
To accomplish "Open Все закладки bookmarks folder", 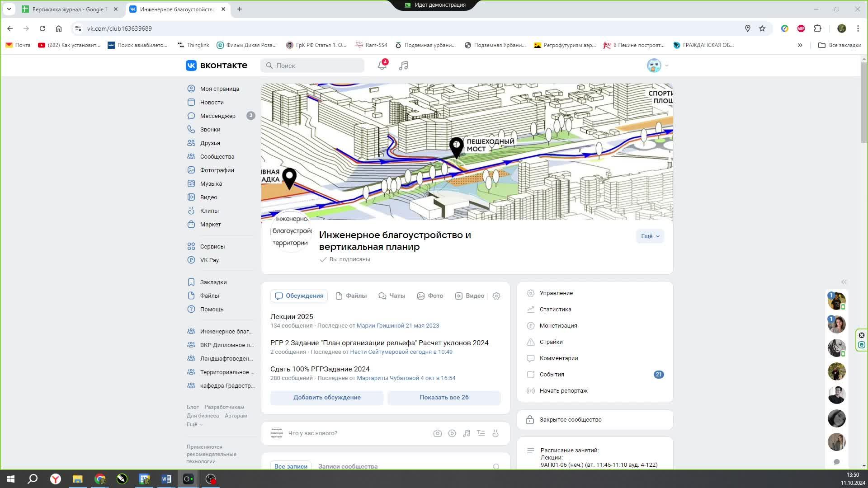I will 840,45.
